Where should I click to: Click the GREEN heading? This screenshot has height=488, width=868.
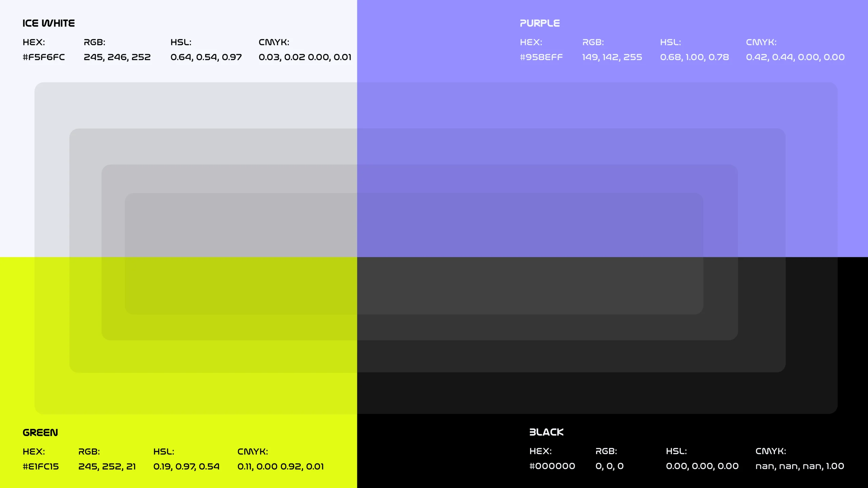(40, 432)
